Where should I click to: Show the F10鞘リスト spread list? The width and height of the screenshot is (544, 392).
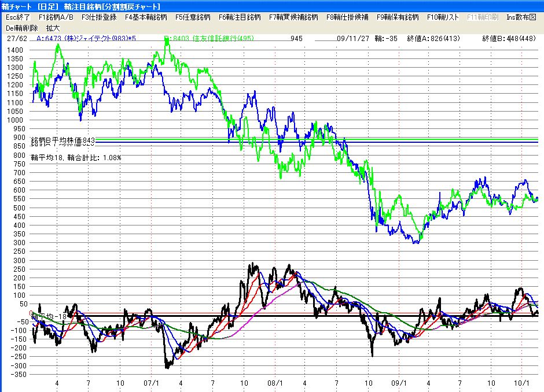click(444, 17)
